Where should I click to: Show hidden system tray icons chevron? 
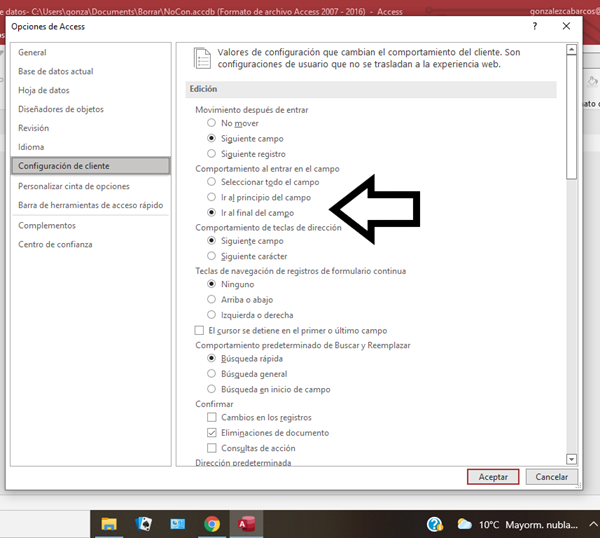click(x=593, y=524)
